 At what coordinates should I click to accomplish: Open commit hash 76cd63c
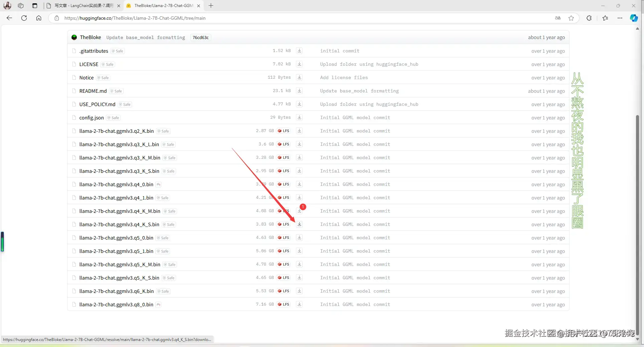(200, 37)
